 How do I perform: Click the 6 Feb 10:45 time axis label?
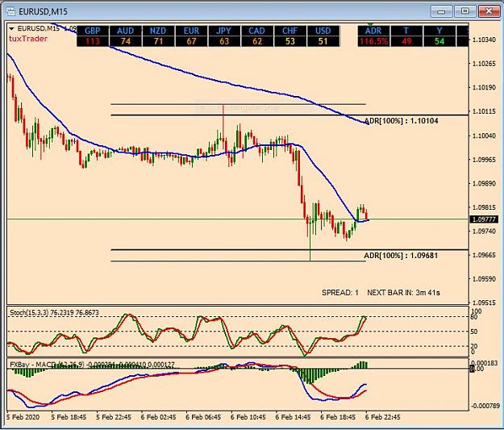248,417
